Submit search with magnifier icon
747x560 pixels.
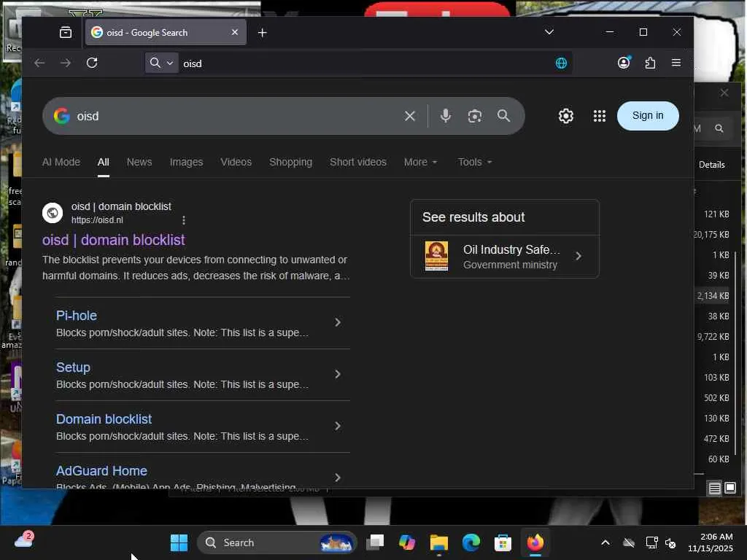pyautogui.click(x=503, y=116)
